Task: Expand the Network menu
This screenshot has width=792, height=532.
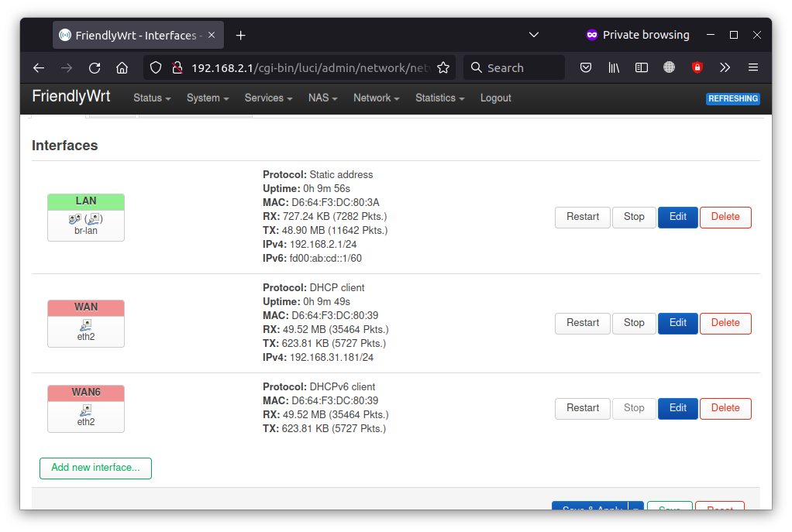Action: coord(377,98)
